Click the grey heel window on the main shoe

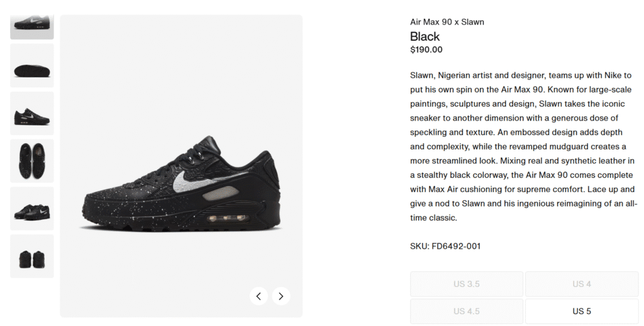(220, 193)
